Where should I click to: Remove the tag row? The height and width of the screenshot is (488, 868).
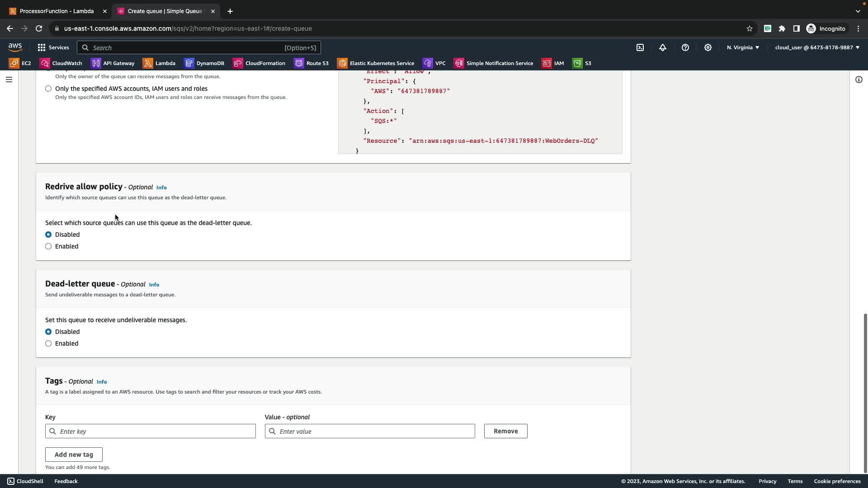pyautogui.click(x=505, y=431)
